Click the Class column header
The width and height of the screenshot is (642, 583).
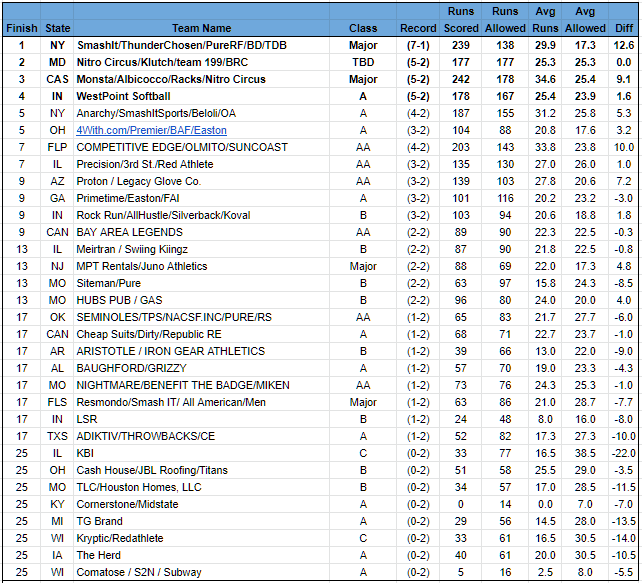click(x=363, y=28)
